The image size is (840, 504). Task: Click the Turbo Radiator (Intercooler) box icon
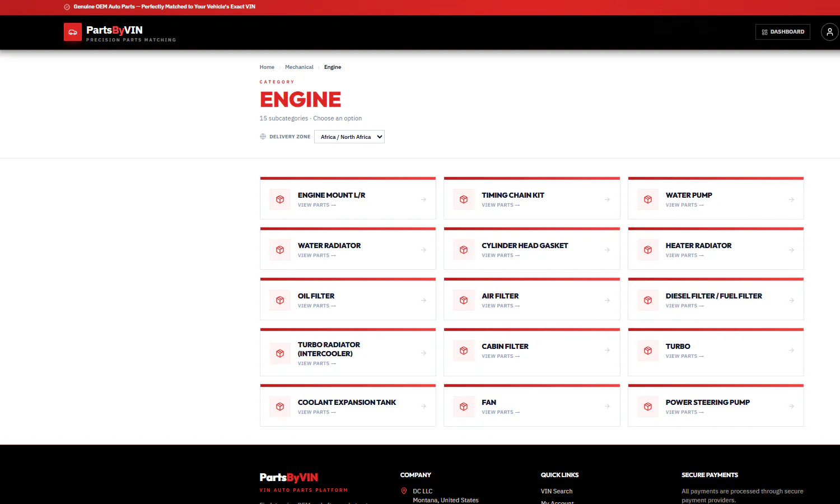(x=280, y=353)
